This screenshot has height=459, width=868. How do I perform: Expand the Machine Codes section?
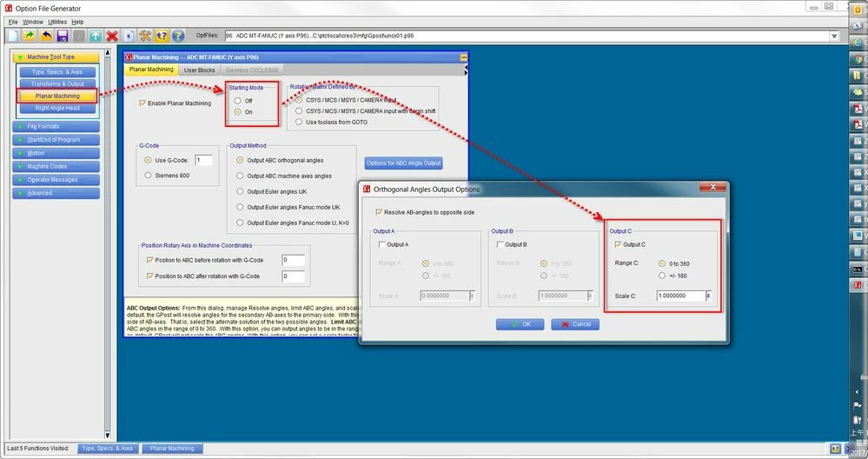tap(56, 166)
